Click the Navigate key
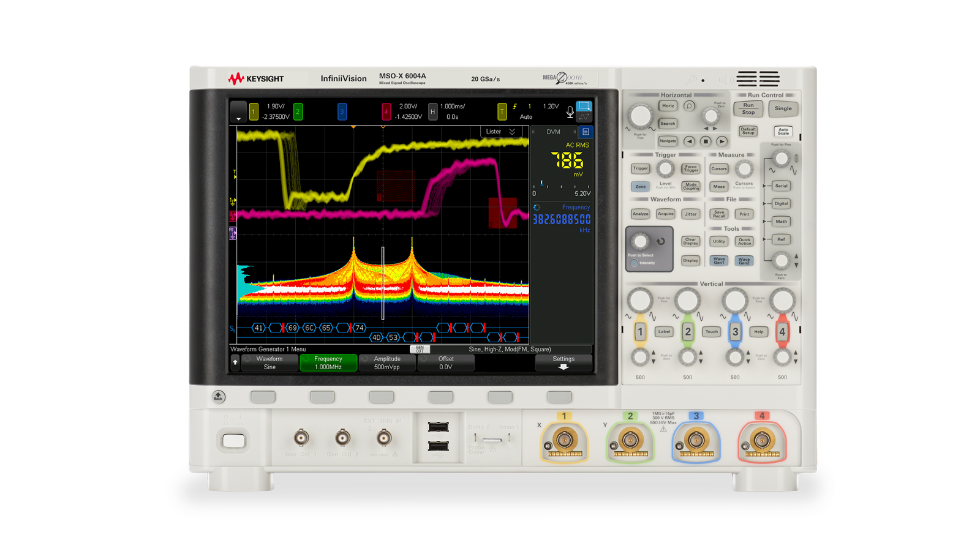Image resolution: width=980 pixels, height=551 pixels. tap(668, 141)
